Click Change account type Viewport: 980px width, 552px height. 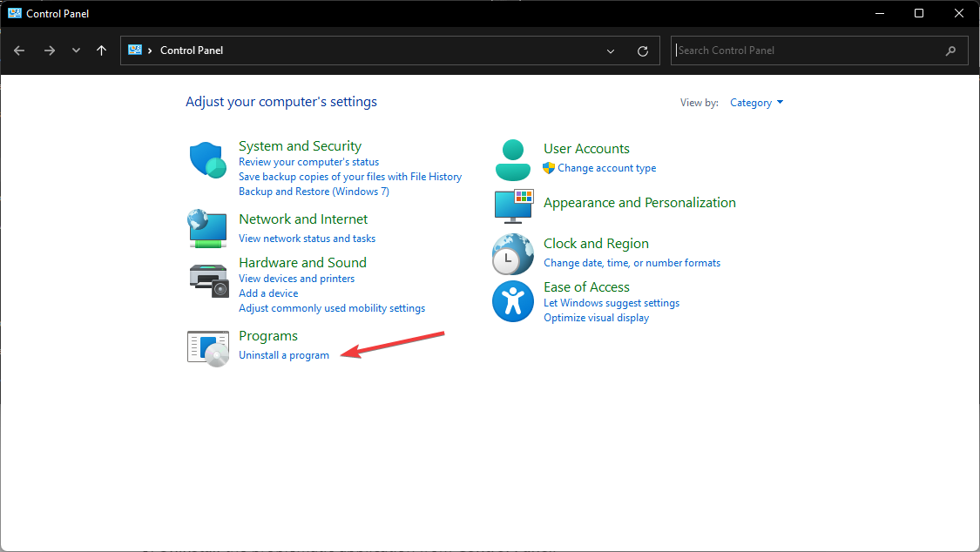pyautogui.click(x=606, y=167)
